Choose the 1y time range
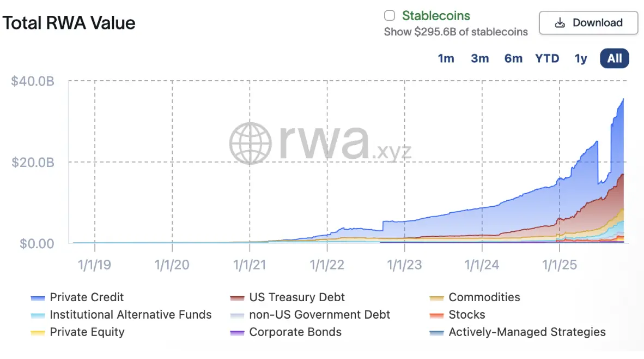This screenshot has height=359, width=644. click(581, 58)
